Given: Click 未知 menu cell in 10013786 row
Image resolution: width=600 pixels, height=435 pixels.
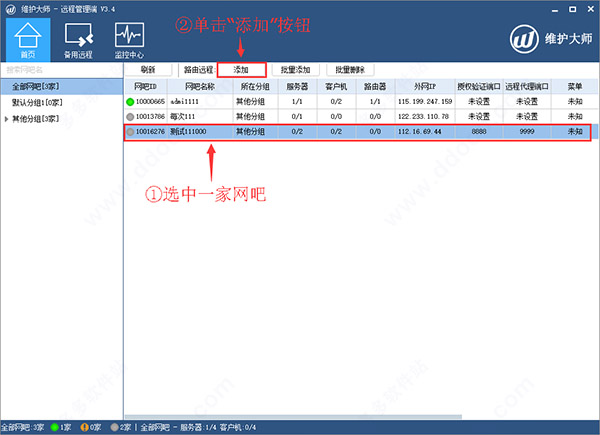Looking at the screenshot, I should tap(575, 117).
